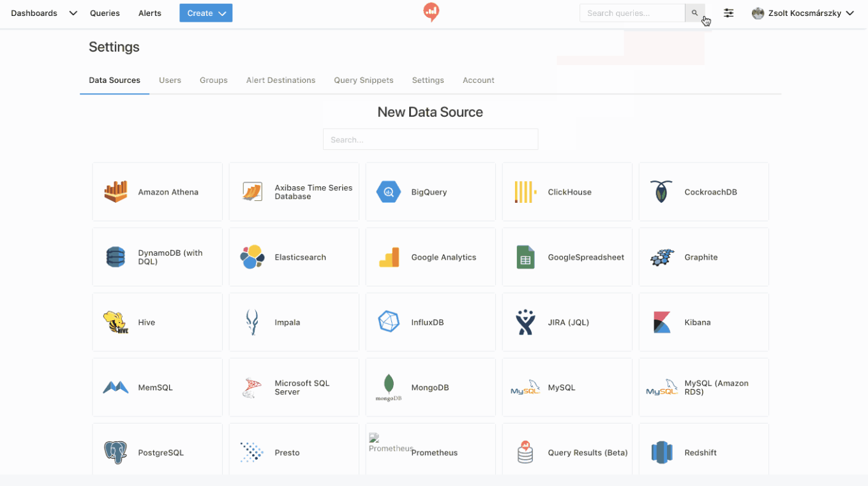Click the MySQL (Amazon RDS) logo icon
868x486 pixels.
tap(662, 387)
